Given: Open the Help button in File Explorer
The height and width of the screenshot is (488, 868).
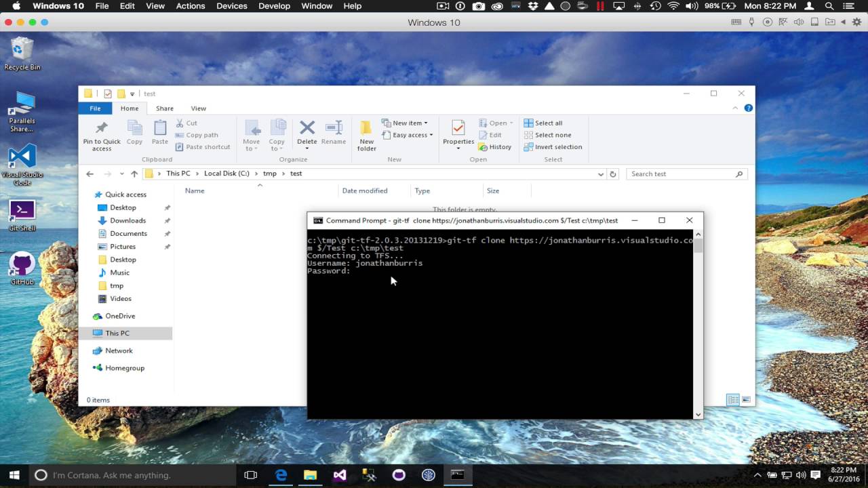Looking at the screenshot, I should pos(749,108).
